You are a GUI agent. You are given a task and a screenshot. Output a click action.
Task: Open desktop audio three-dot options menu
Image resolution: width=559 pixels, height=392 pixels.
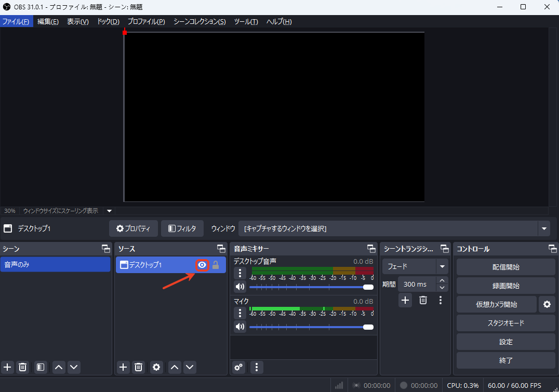239,273
